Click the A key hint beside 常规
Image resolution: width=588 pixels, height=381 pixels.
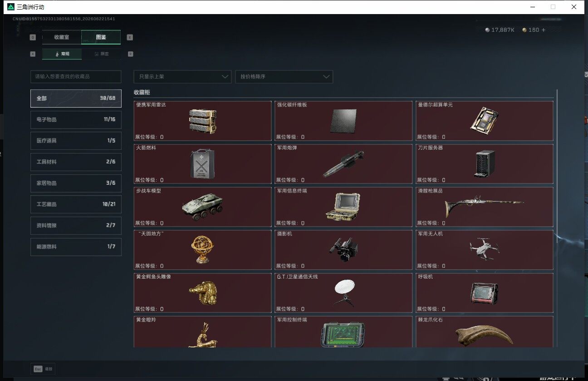pyautogui.click(x=33, y=54)
